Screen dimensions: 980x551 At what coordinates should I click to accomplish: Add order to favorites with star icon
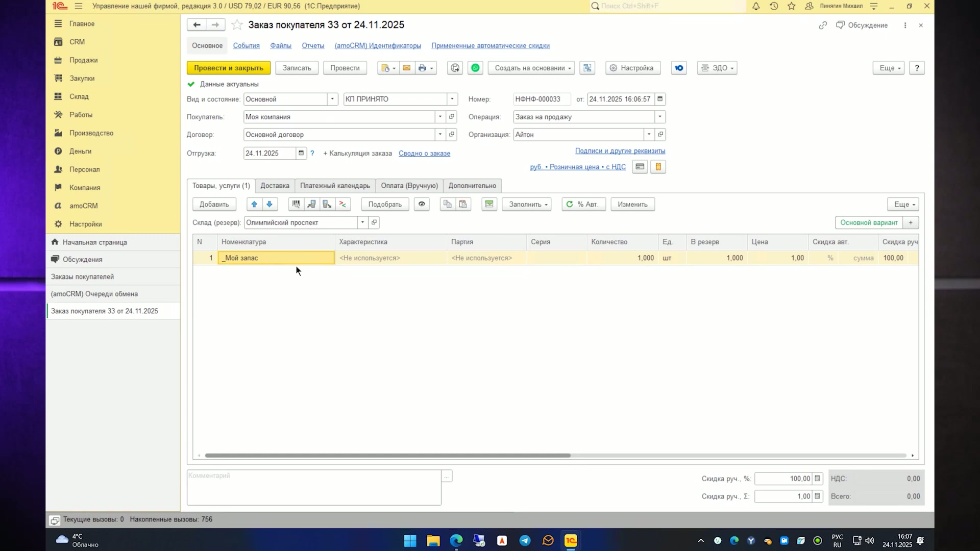(x=237, y=25)
